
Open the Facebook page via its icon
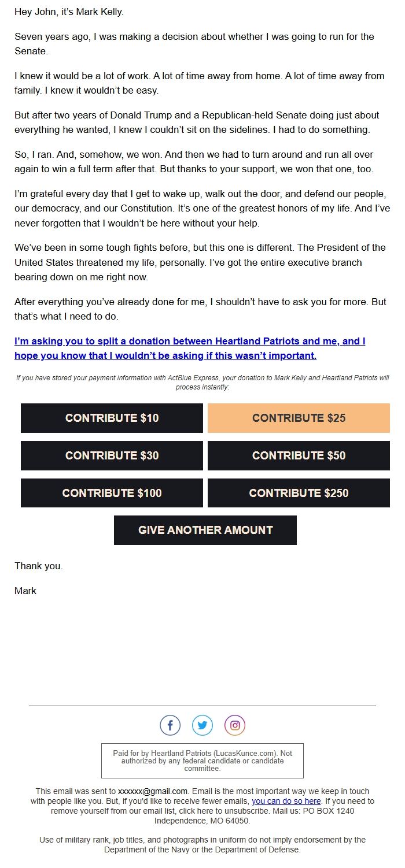(170, 725)
